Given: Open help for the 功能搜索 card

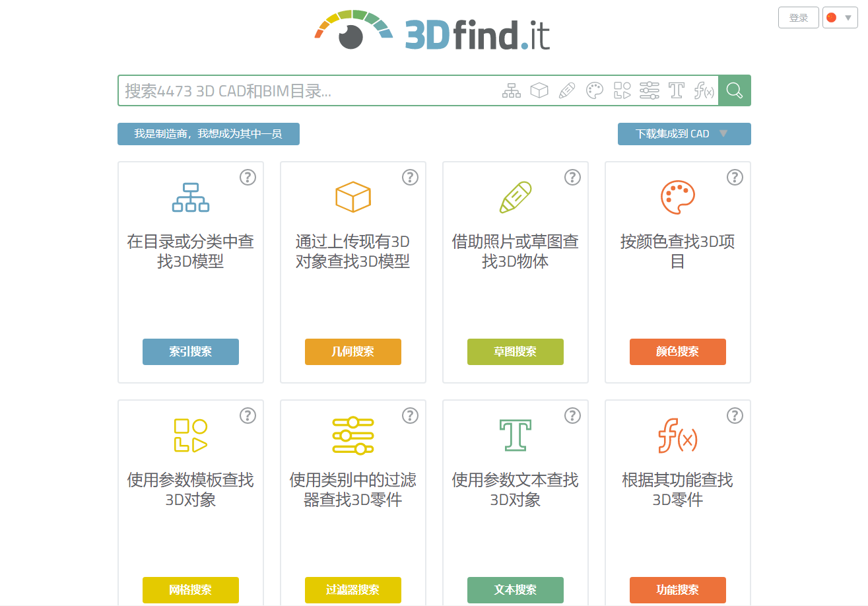Looking at the screenshot, I should (735, 416).
